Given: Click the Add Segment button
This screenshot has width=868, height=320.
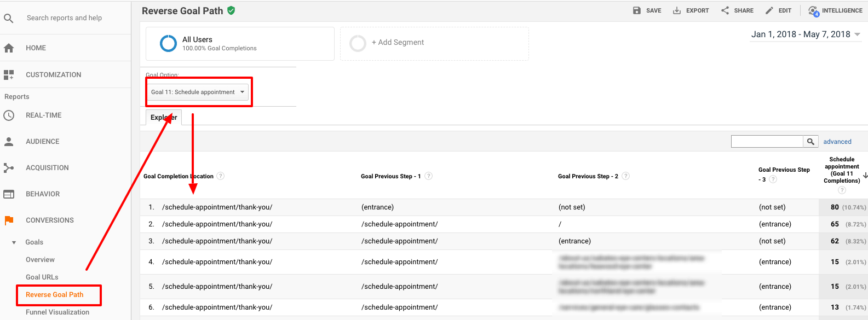Looking at the screenshot, I should [x=398, y=43].
